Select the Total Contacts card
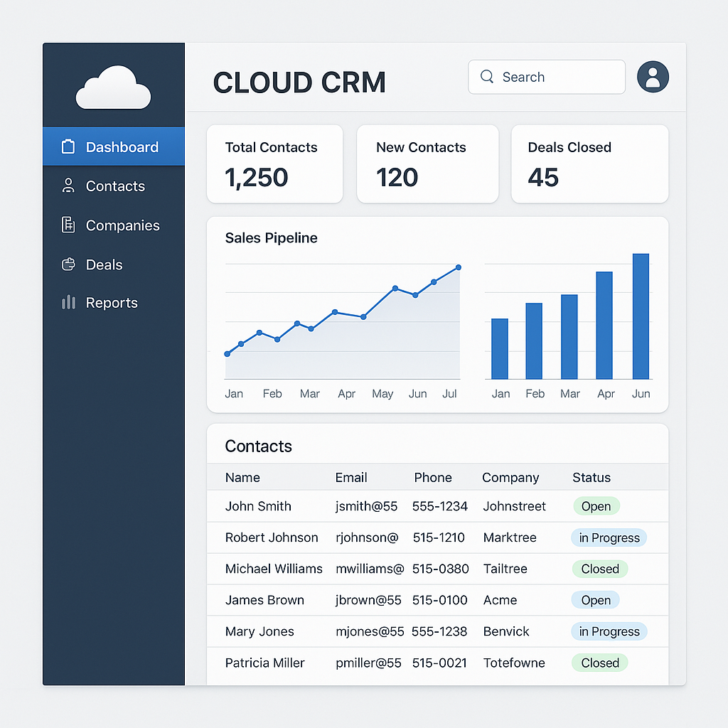This screenshot has width=728, height=728. click(x=275, y=164)
